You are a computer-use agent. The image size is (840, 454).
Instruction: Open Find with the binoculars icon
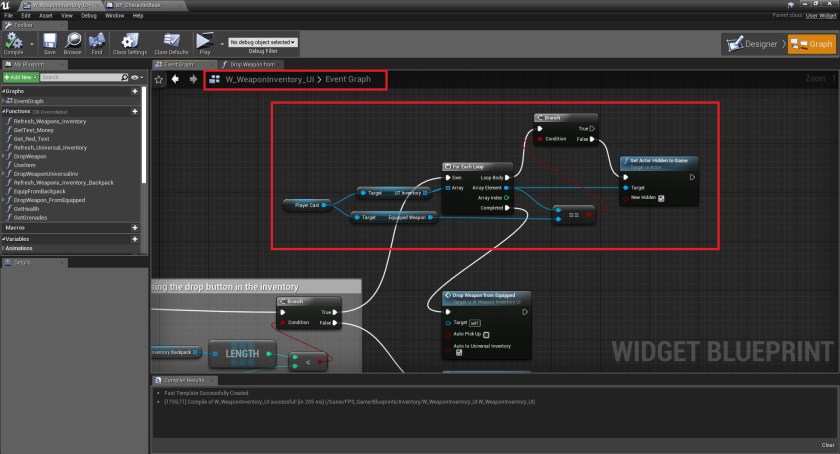tap(97, 43)
